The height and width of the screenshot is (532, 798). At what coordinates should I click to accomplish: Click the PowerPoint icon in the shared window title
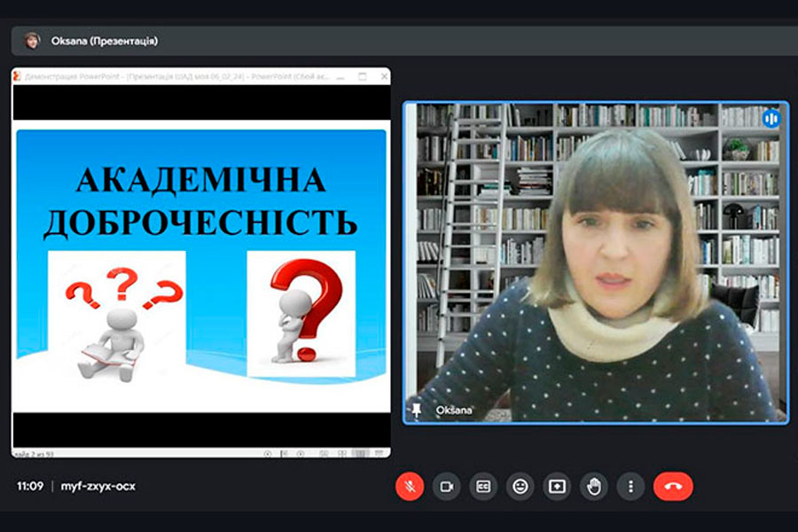tap(17, 76)
